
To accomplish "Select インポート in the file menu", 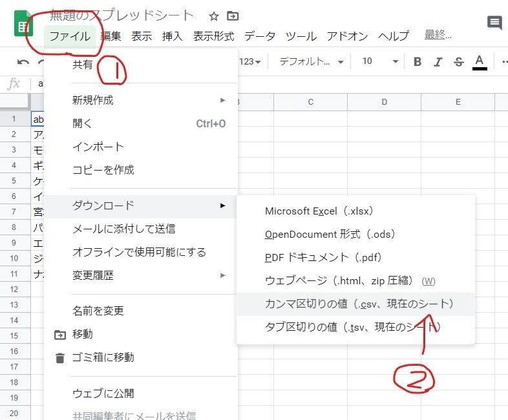I will pos(141,147).
